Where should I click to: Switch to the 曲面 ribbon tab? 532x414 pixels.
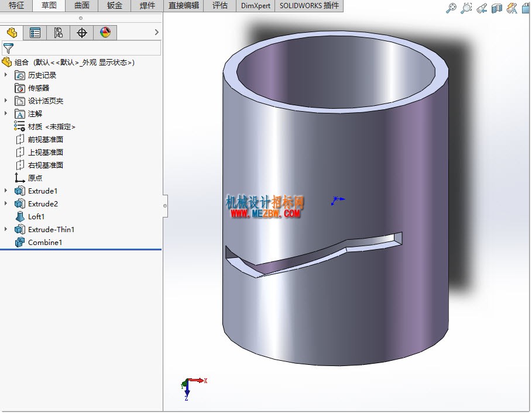(x=82, y=5)
